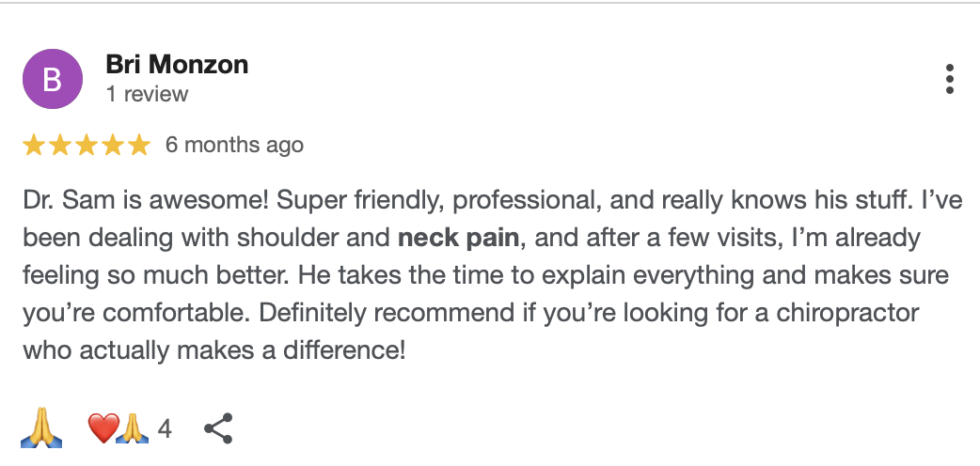980x466 pixels.
Task: Click "who actually makes a difference!" closing line
Action: coord(213,351)
